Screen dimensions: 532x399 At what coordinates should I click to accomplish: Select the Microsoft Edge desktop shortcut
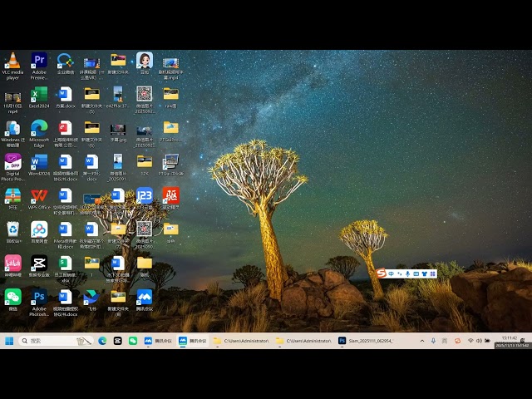(39, 133)
